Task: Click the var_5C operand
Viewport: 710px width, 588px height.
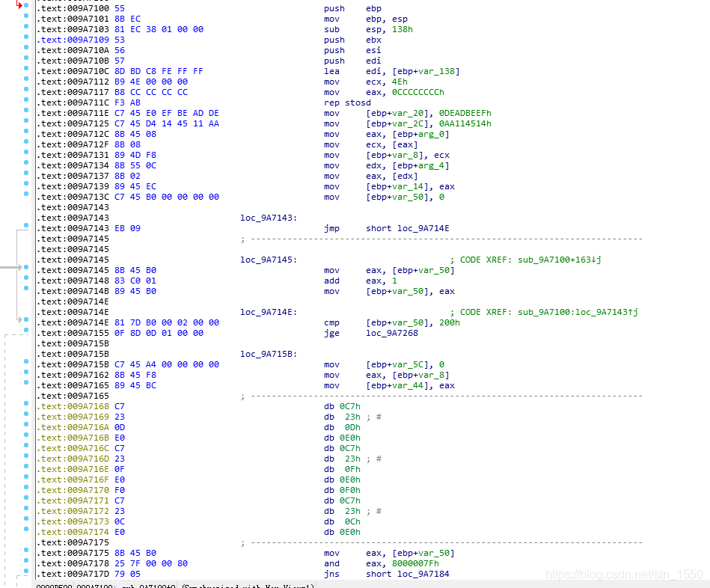Action: click(x=408, y=365)
